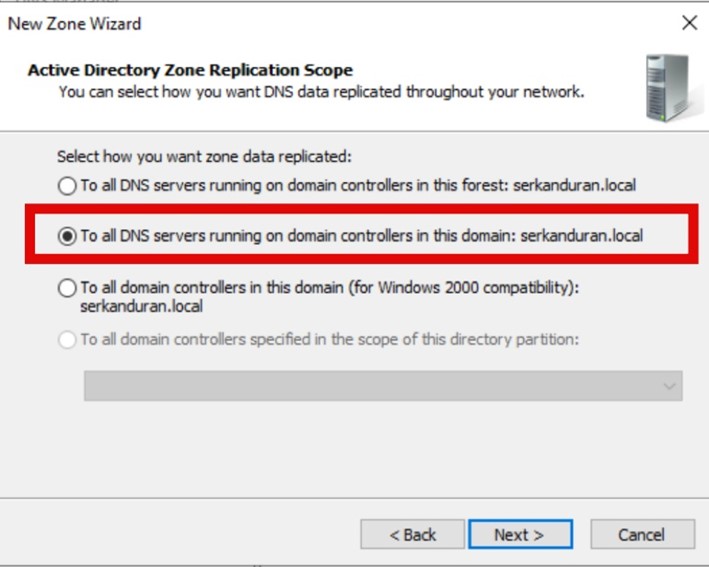Close the New Zone Wizard dialog
This screenshot has width=709, height=567.
pos(690,23)
